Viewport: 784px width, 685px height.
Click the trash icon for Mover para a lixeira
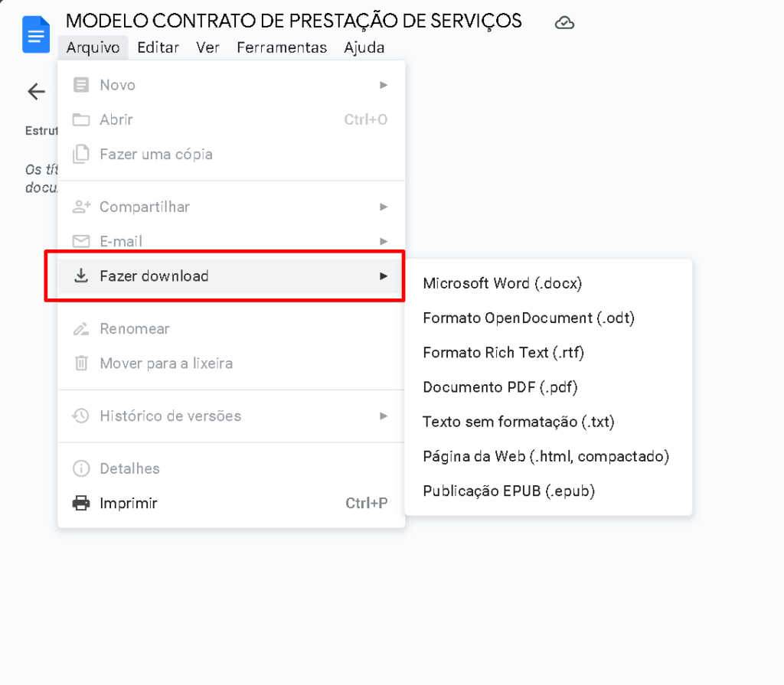(80, 363)
